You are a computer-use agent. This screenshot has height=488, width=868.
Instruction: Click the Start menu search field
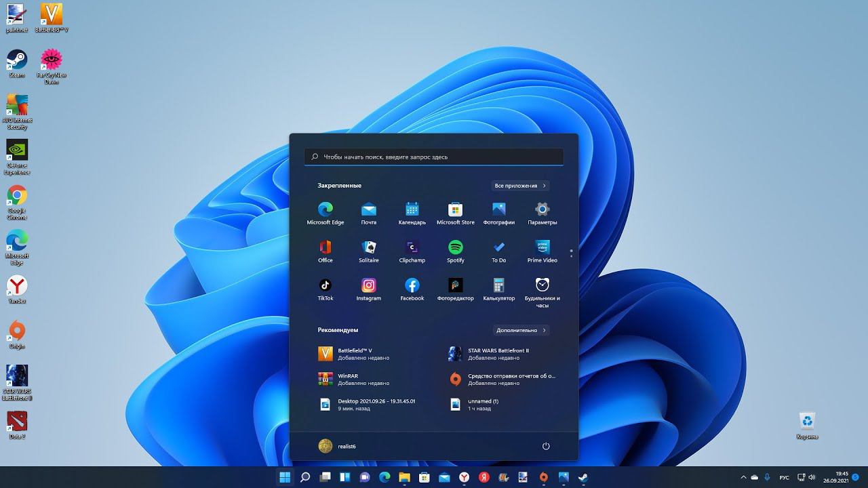434,157
